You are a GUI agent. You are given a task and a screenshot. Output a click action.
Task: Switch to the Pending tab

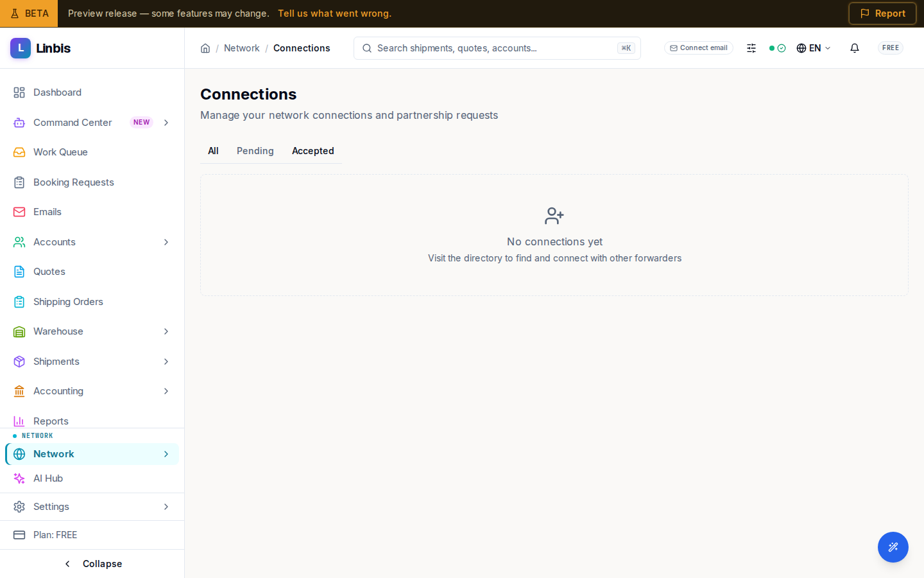[x=255, y=151]
